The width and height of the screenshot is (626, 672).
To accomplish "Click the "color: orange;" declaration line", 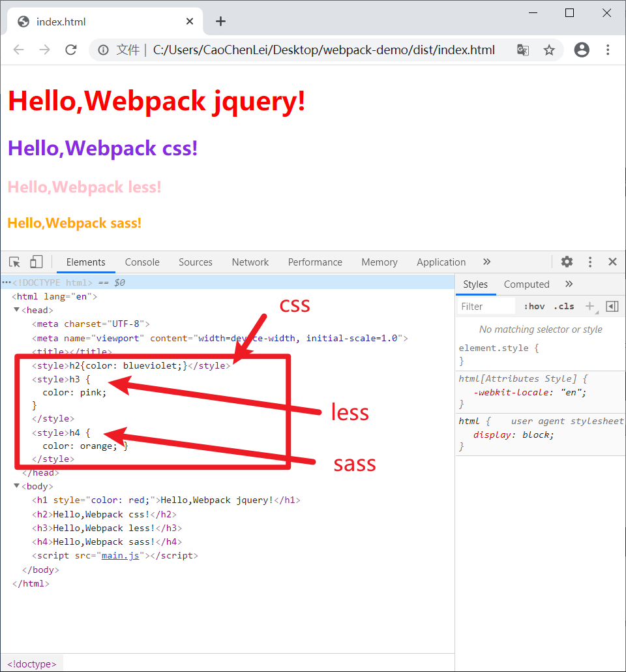I will click(80, 446).
